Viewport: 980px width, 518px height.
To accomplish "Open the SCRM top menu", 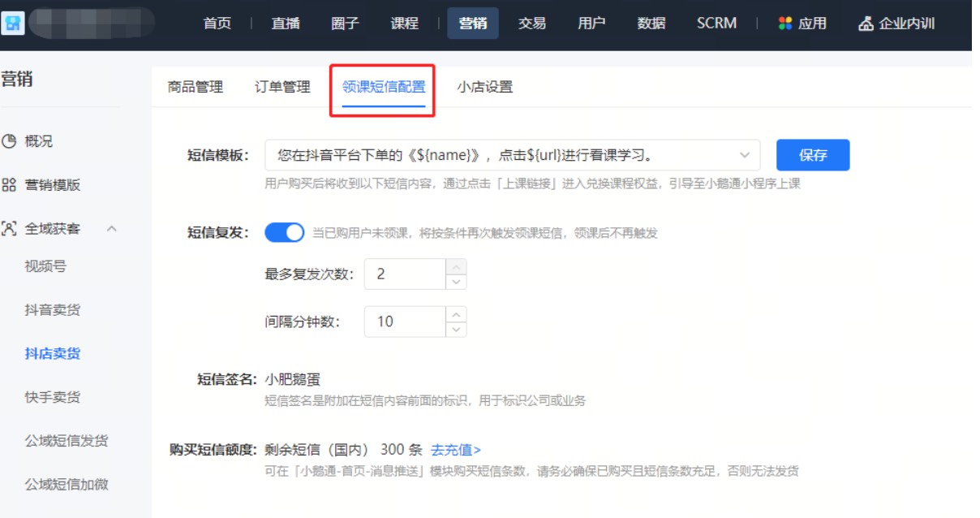I will coord(716,24).
